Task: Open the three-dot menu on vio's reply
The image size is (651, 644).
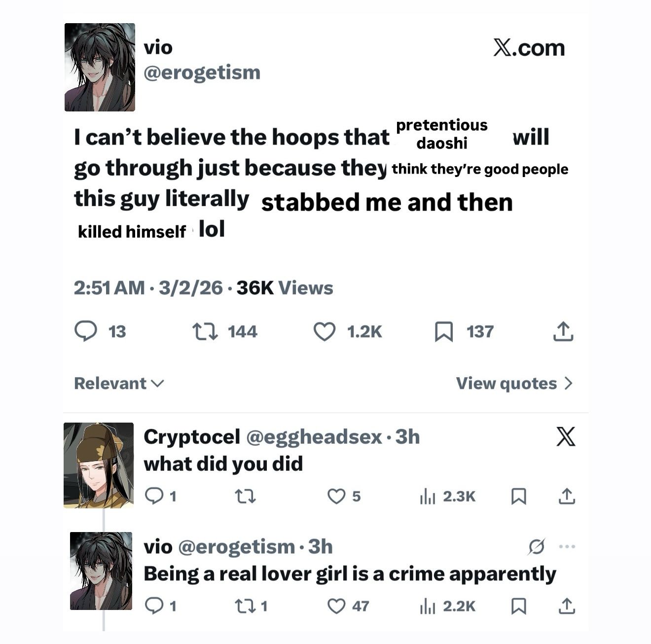Action: click(x=567, y=546)
